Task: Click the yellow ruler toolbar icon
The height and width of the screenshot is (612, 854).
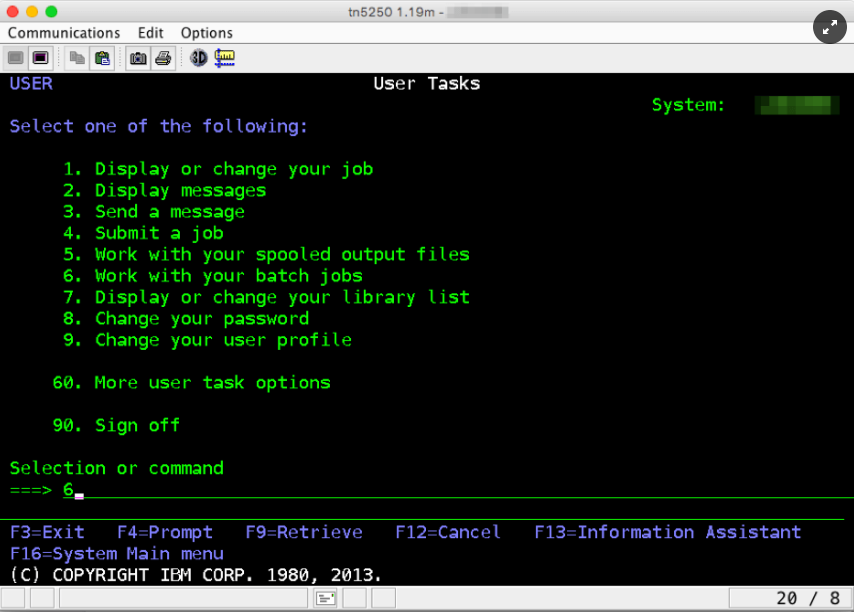Action: point(224,58)
